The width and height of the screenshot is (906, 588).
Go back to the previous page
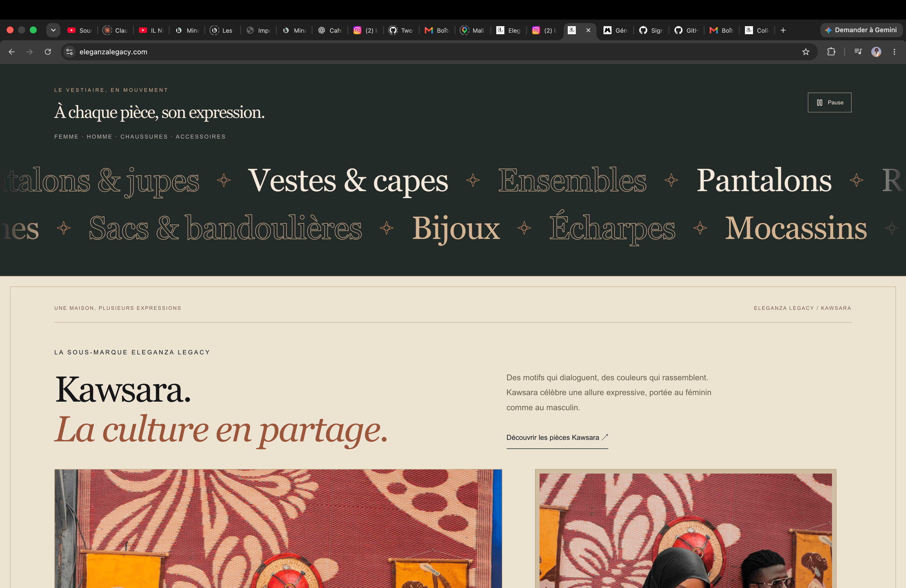pyautogui.click(x=12, y=52)
